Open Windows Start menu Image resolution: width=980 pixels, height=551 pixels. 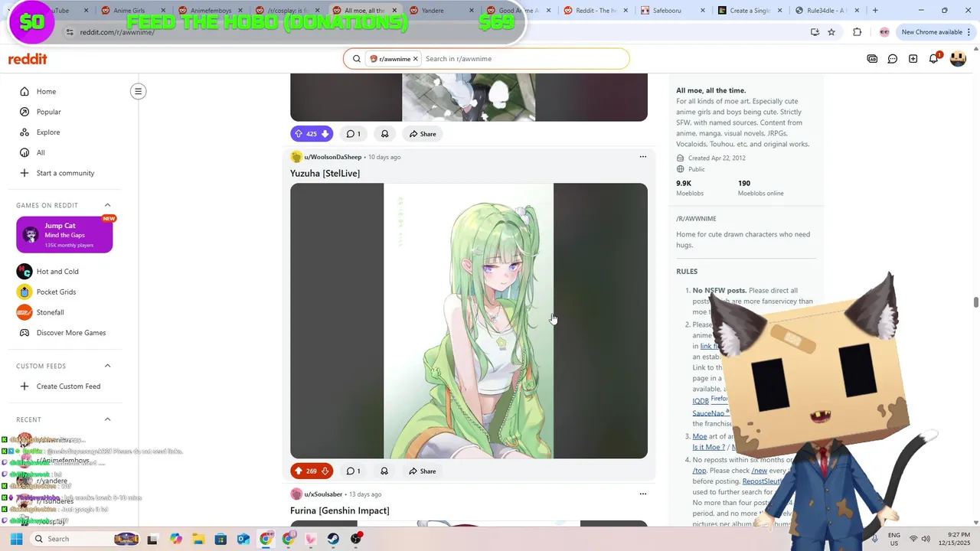point(16,539)
